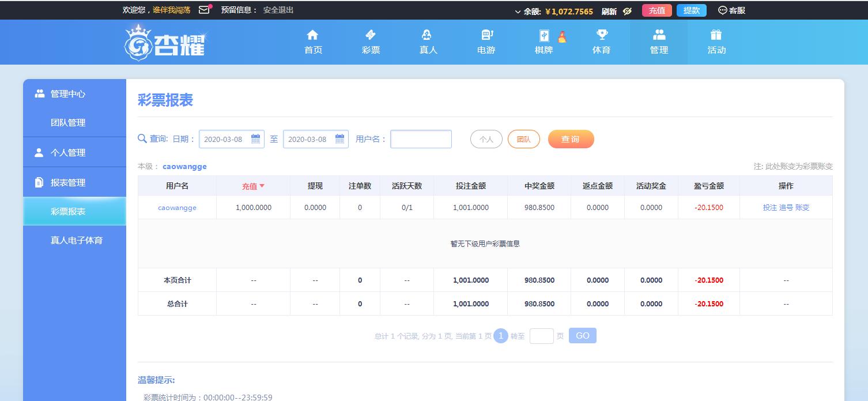Open 客服 chat support icon
The width and height of the screenshot is (868, 401).
pyautogui.click(x=723, y=10)
